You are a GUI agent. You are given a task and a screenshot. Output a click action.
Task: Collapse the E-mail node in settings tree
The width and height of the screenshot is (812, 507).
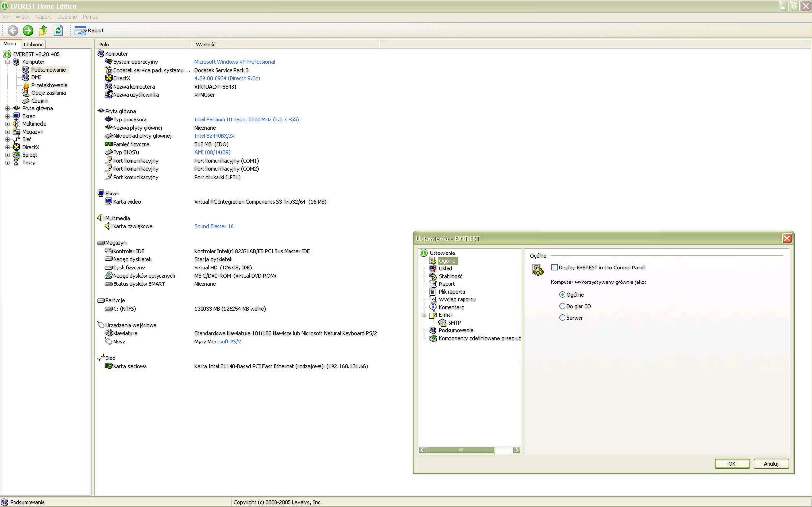coord(424,315)
